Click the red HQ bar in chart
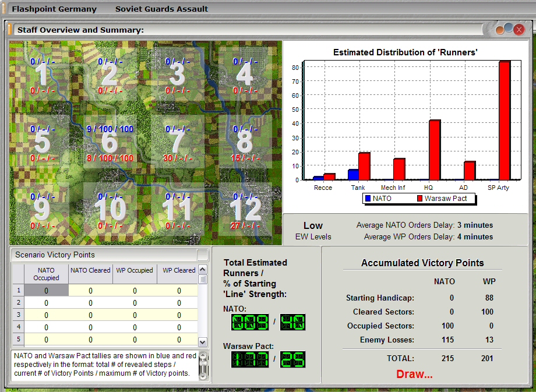The image size is (536, 392). click(x=435, y=150)
